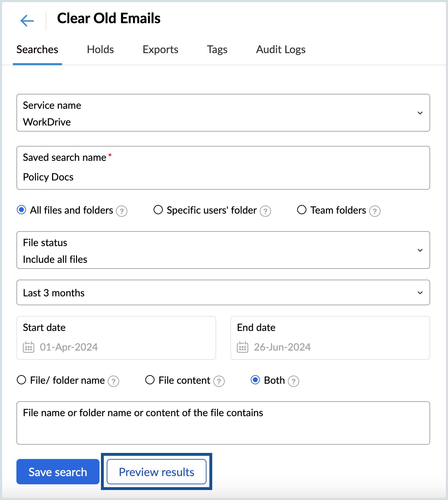Select Team folders radio button
This screenshot has width=448, height=500.
pos(302,210)
